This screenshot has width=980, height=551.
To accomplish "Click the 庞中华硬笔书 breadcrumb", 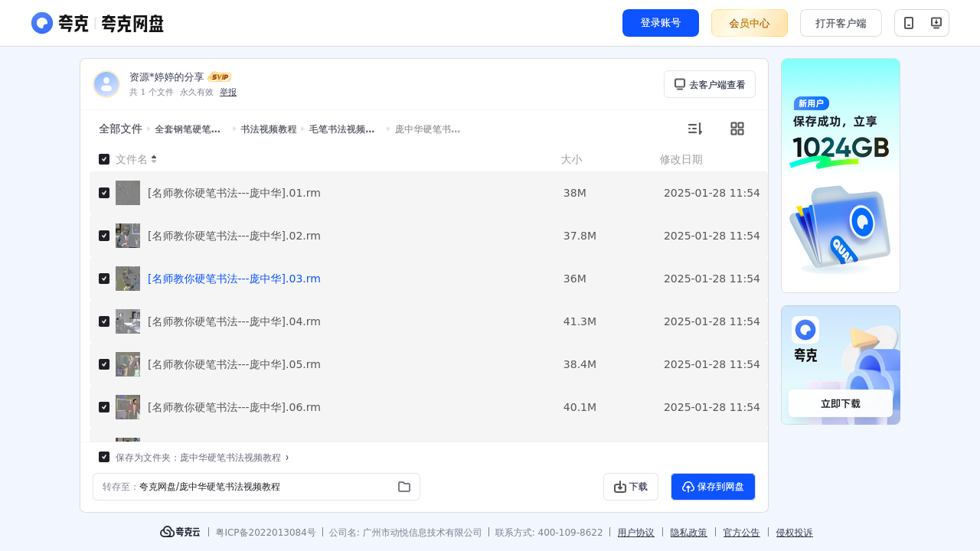I will [x=427, y=129].
